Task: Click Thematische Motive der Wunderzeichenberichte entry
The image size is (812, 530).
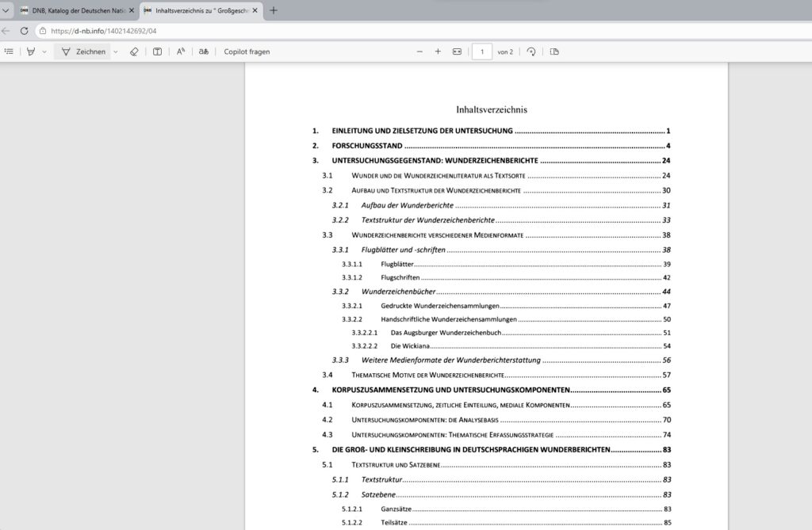Action: pos(496,376)
